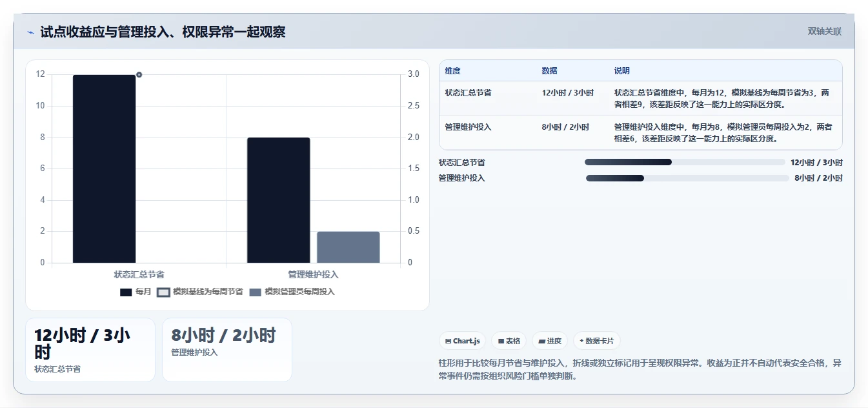Click the 维度 column header
This screenshot has height=408, width=868.
pos(453,71)
